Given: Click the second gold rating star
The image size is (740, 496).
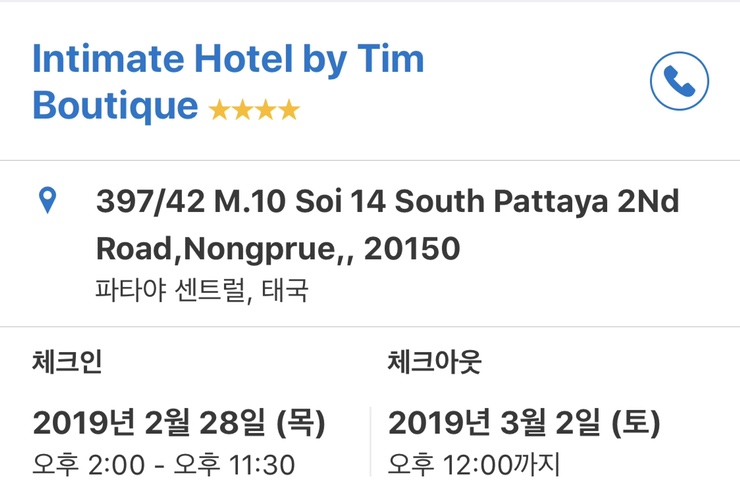Looking at the screenshot, I should pyautogui.click(x=243, y=110).
